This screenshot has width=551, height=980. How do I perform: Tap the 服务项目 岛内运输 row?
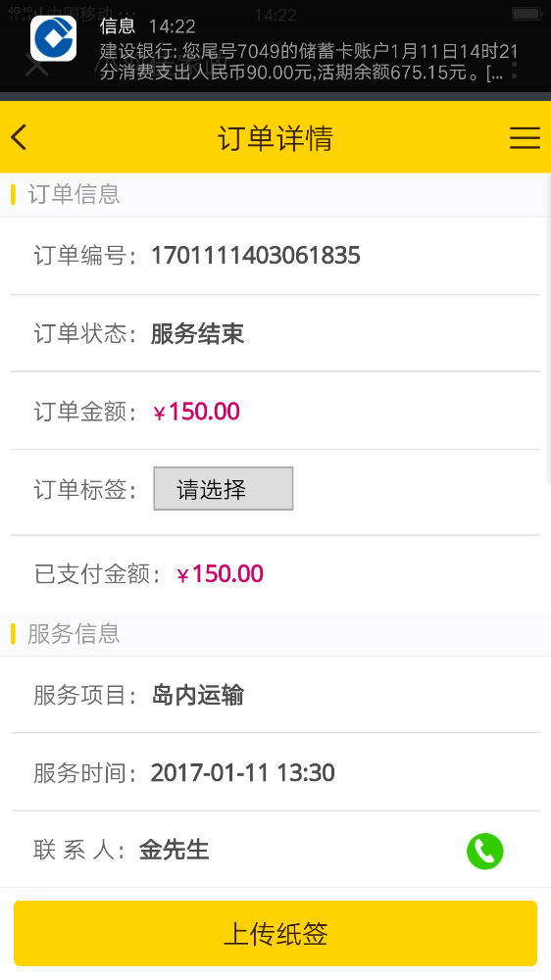click(x=275, y=695)
